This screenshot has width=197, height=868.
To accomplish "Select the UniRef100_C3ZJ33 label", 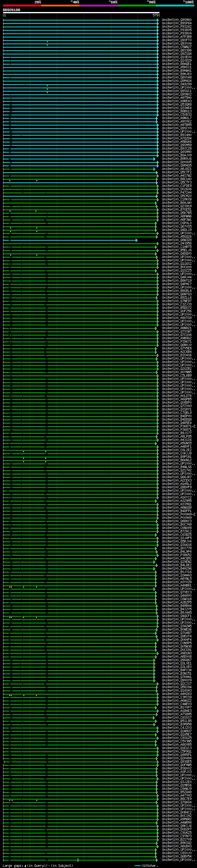I will pos(176,304).
